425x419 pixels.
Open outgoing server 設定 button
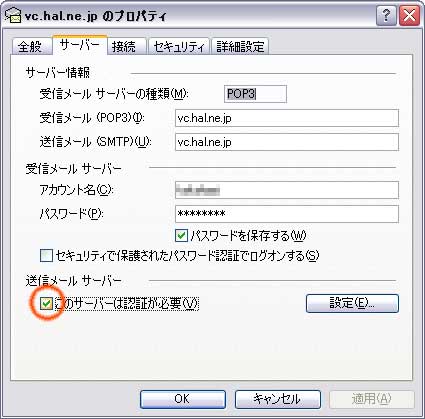tap(352, 303)
